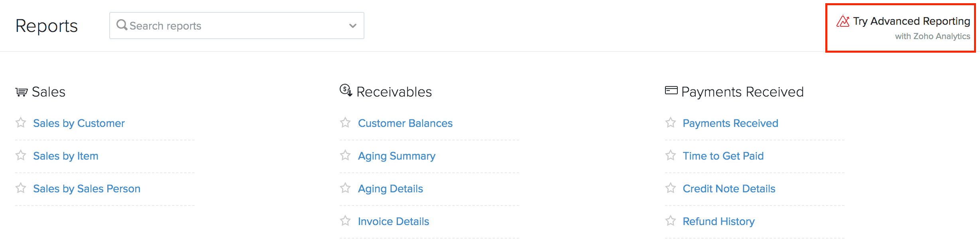The image size is (980, 241).
Task: Mark Customer Balances as favorite
Action: 345,122
